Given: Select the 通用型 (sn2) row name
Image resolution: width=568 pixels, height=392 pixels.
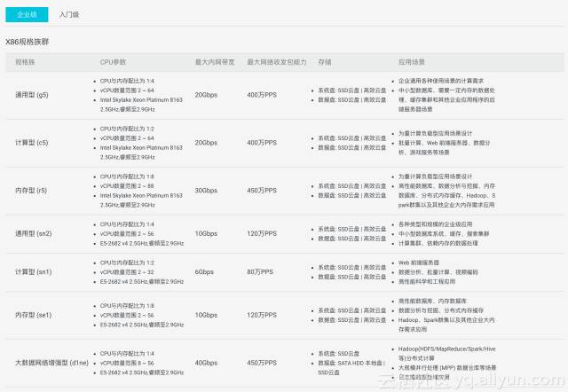Looking at the screenshot, I should (34, 233).
